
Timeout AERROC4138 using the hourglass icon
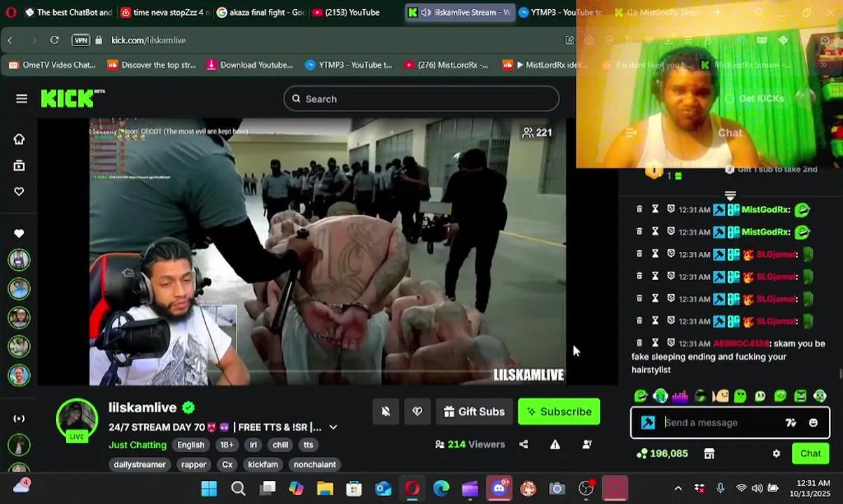coord(655,343)
